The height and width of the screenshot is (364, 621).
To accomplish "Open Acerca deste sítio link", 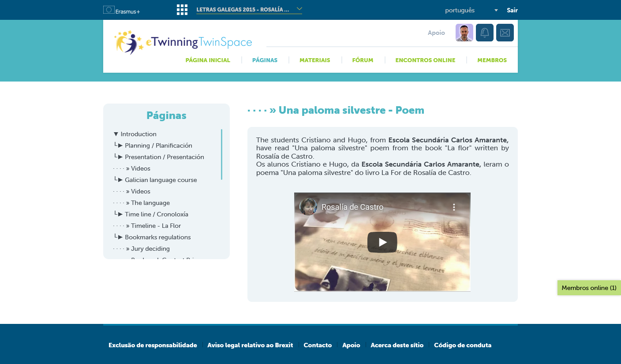I will 397,345.
